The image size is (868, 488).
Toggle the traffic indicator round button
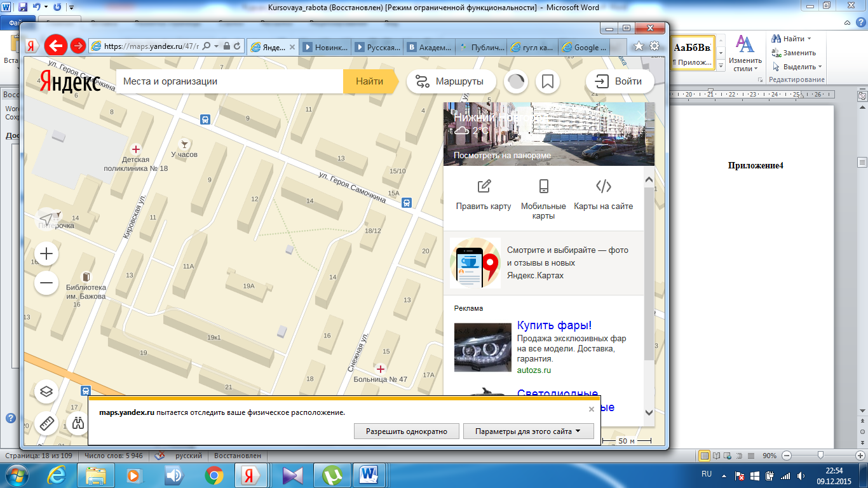click(516, 81)
